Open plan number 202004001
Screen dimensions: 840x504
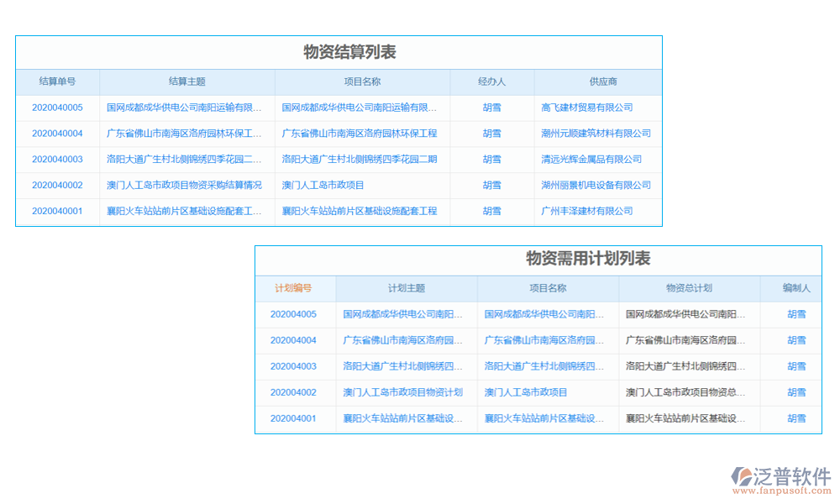click(x=292, y=418)
